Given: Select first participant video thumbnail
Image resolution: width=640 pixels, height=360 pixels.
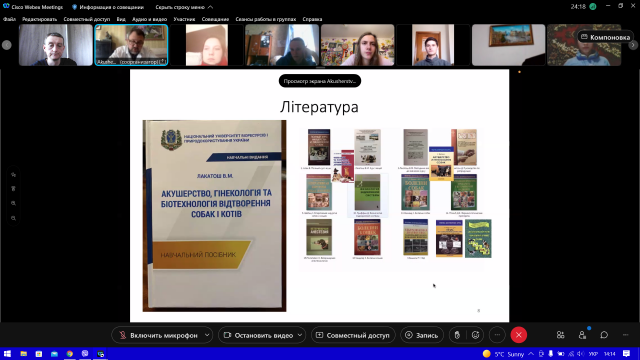Looking at the screenshot, I should (x=56, y=45).
